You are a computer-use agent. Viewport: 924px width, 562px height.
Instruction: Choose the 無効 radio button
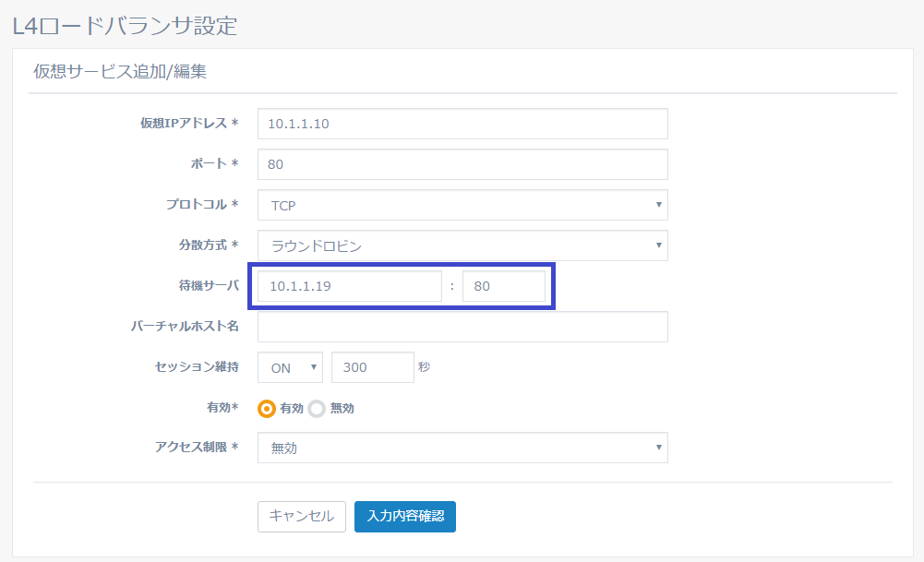pos(317,408)
